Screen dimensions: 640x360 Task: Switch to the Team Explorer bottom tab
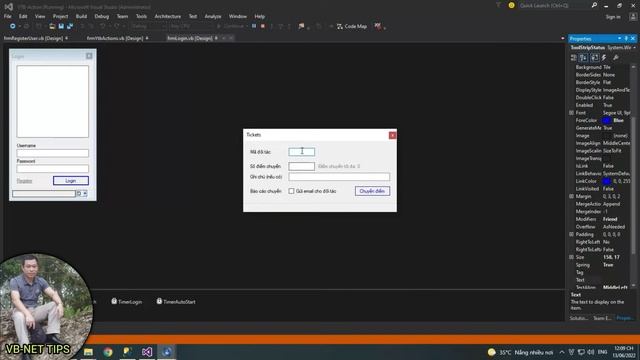[602, 318]
